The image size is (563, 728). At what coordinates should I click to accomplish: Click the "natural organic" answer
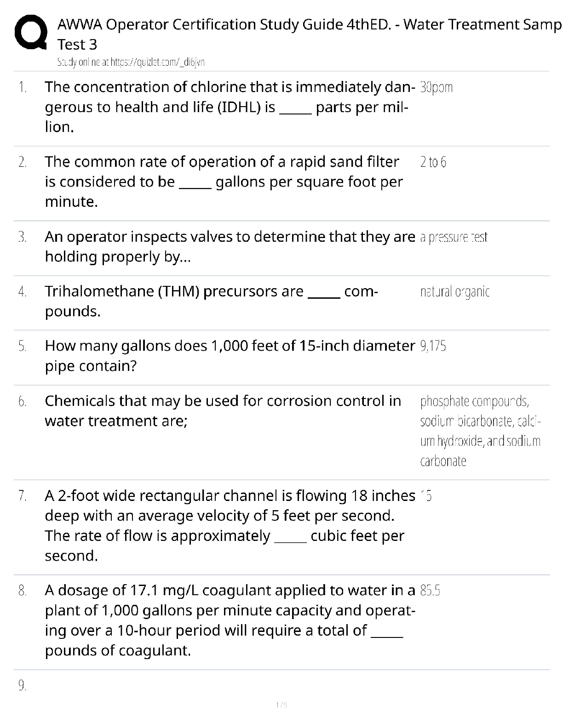454,292
